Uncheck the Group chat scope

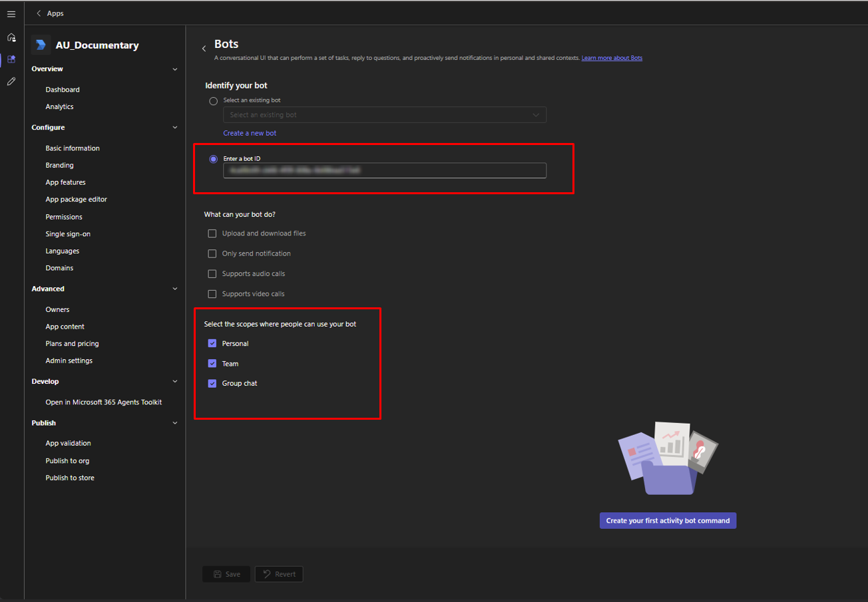tap(212, 383)
